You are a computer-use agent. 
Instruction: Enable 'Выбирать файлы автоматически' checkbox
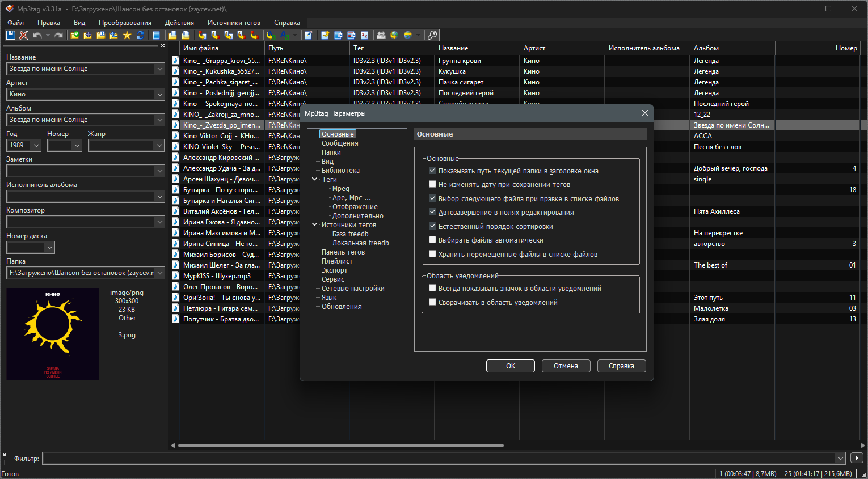coord(432,240)
